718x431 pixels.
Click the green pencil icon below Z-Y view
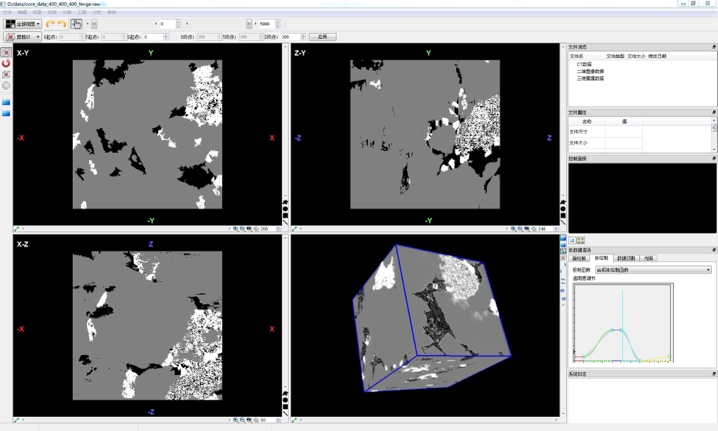coord(295,229)
